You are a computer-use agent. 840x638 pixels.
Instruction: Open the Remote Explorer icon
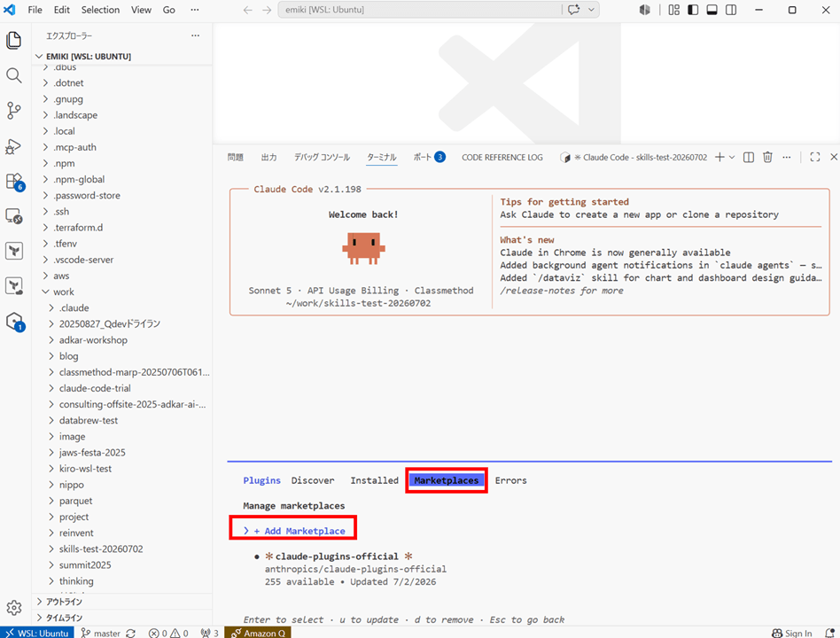coord(14,216)
